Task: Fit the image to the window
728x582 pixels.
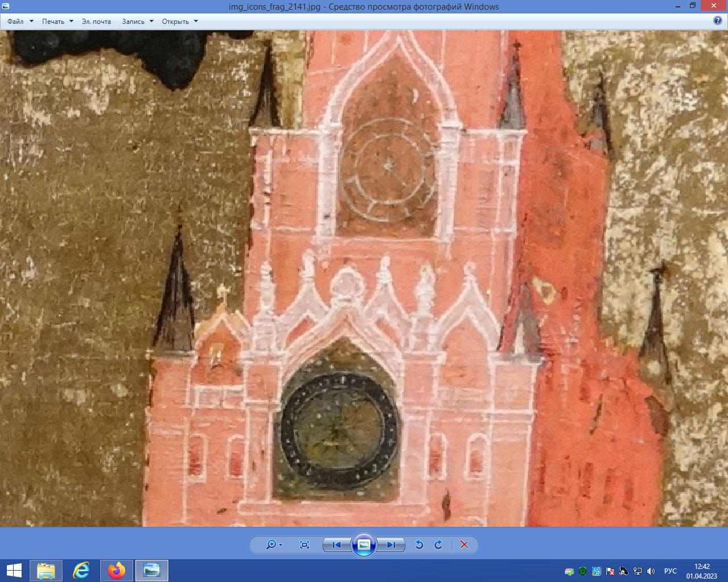Action: click(x=304, y=544)
